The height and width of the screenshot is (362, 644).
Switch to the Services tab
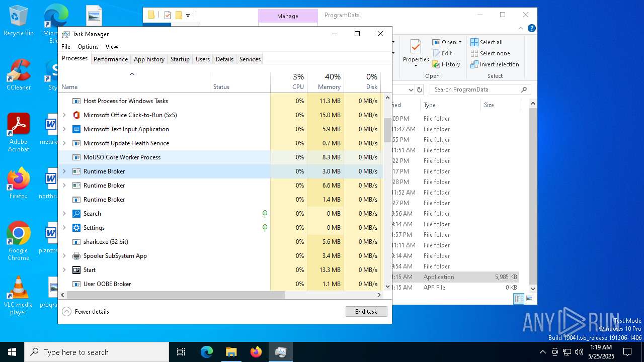click(x=250, y=59)
